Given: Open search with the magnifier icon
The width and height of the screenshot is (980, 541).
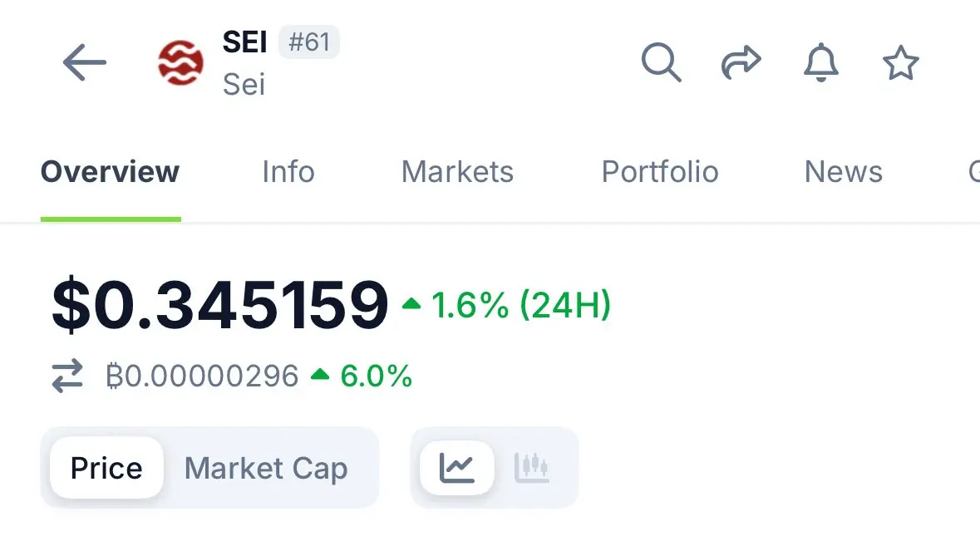Looking at the screenshot, I should point(662,62).
